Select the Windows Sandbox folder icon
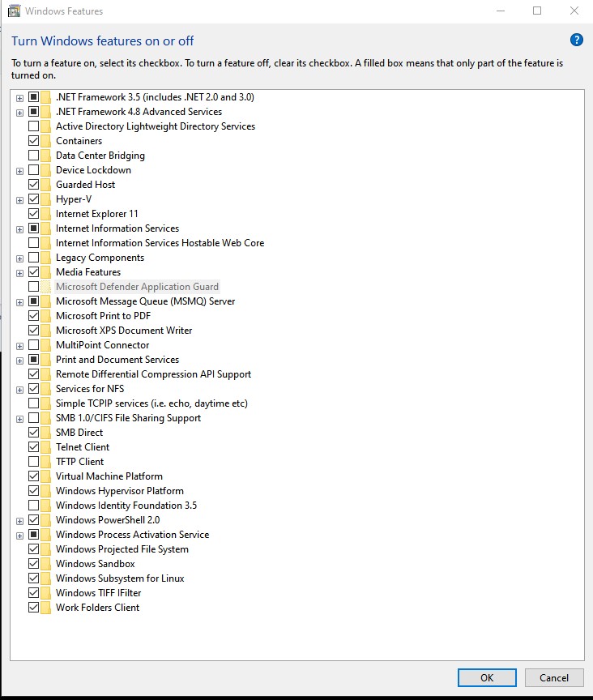Screen dimensions: 593x700 tap(46, 564)
